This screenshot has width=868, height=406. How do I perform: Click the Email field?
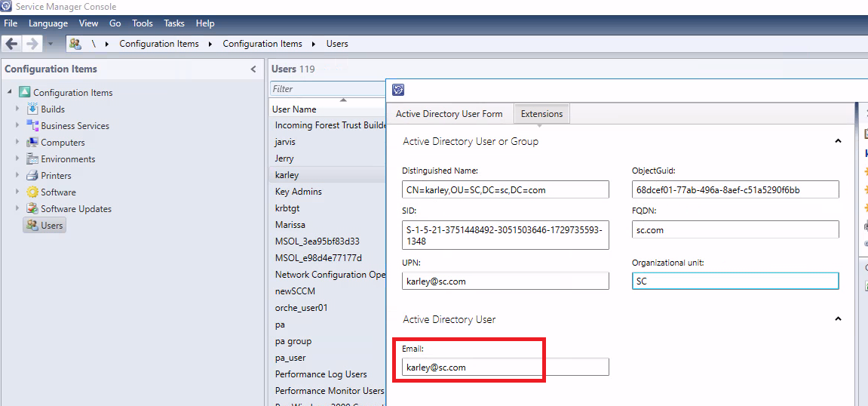coord(505,367)
